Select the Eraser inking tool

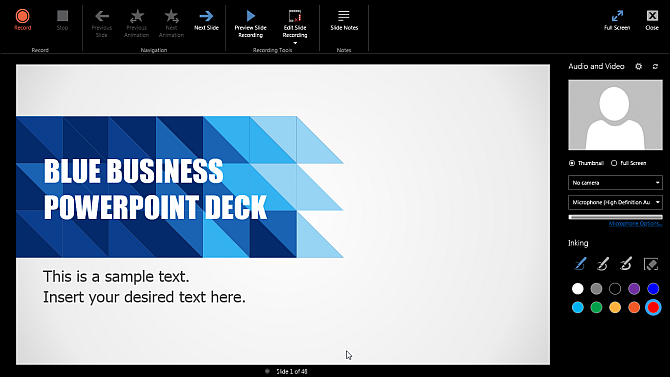[651, 264]
